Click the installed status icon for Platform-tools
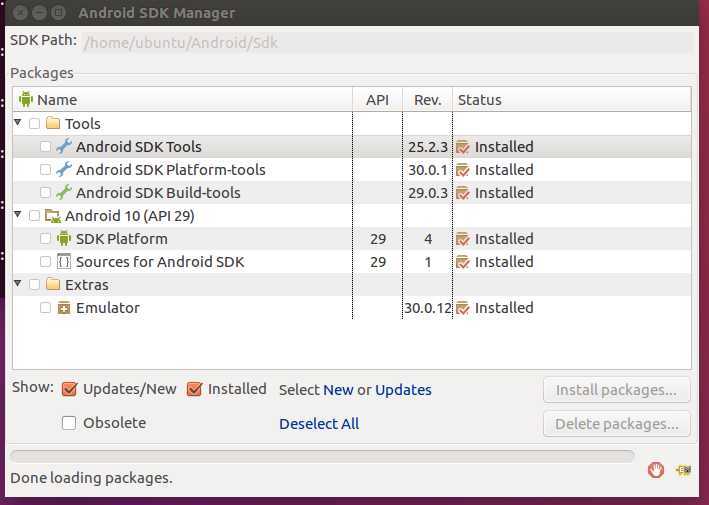Viewport: 709px width, 505px height. click(463, 170)
